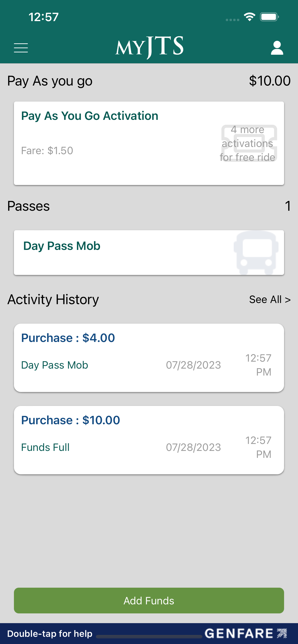Viewport: 298px width, 644px height.
Task: Open the Pay As You Go Activation card
Action: [149, 143]
